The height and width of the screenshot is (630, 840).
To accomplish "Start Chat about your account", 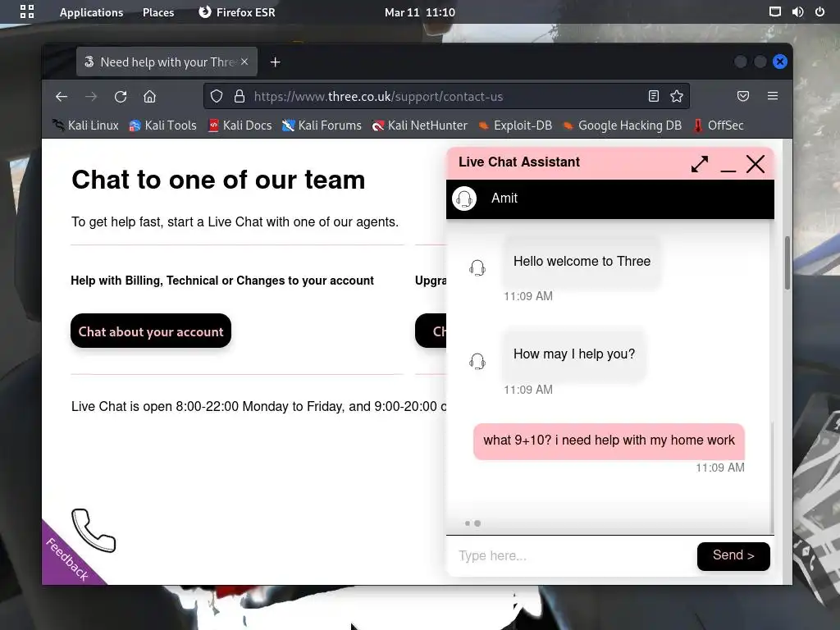I will (x=151, y=331).
